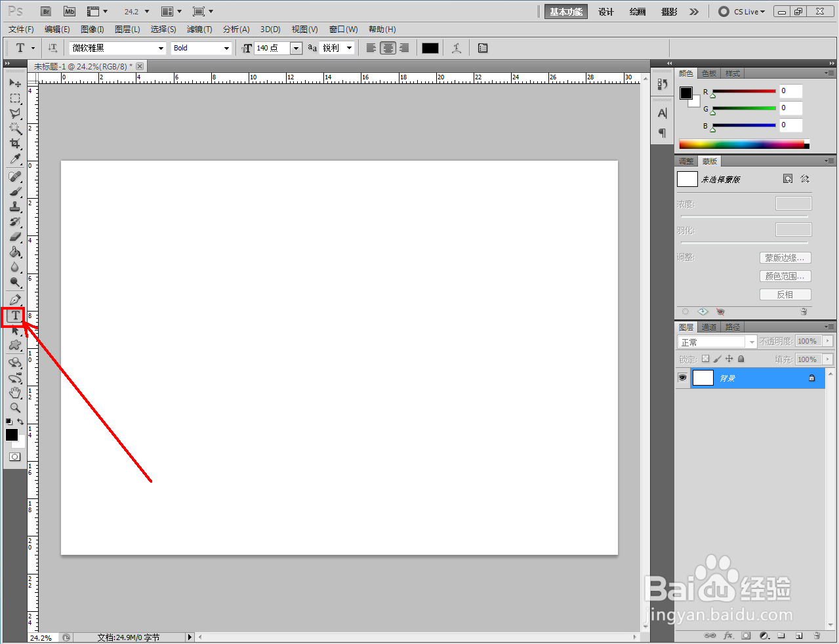Select the Rectangular Marquee tool
This screenshot has width=839, height=644.
point(15,98)
